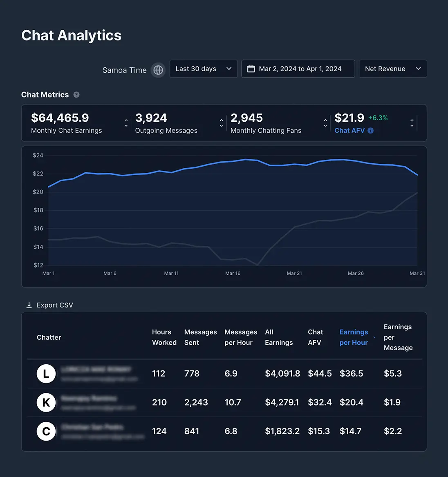Screen dimensions: 448x477
Task: Click the up arrow on the Monthly Chatting Fans card
Action: point(325,121)
